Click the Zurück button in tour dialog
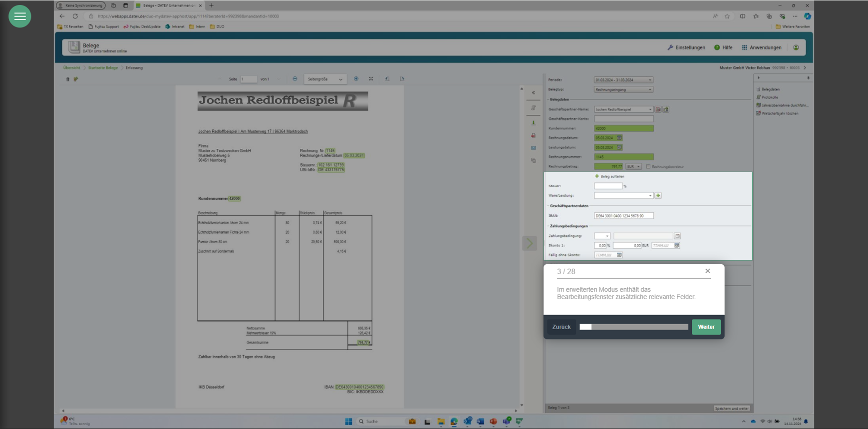Image resolution: width=868 pixels, height=429 pixels. coord(561,327)
